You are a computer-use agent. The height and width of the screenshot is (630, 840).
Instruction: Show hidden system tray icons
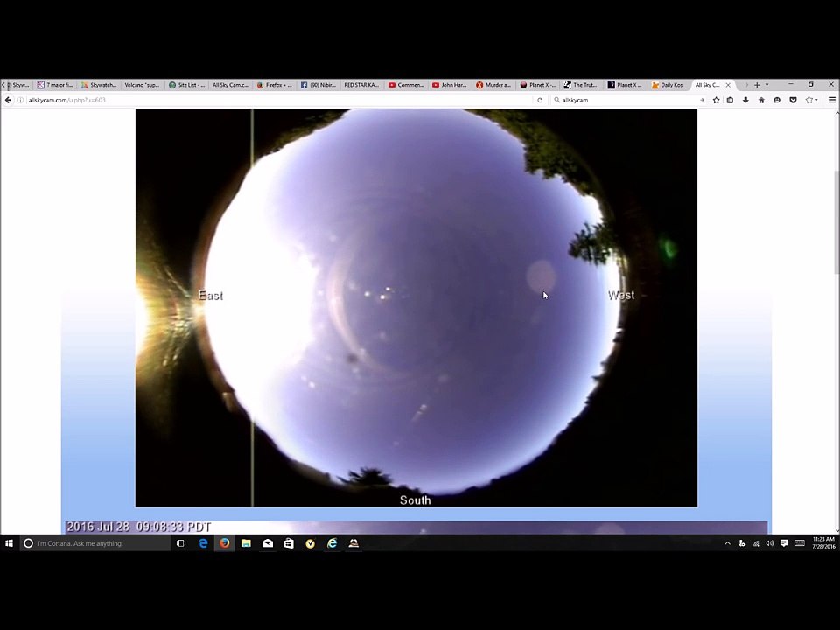click(727, 543)
